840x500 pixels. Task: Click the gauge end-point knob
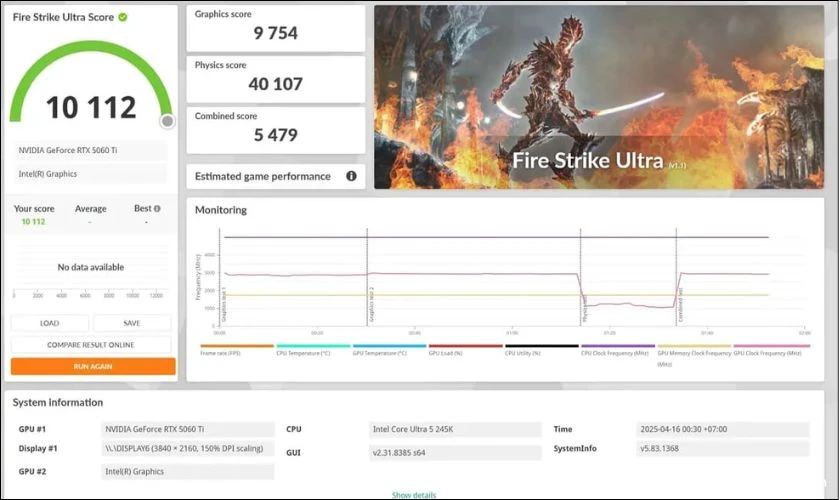click(x=168, y=122)
